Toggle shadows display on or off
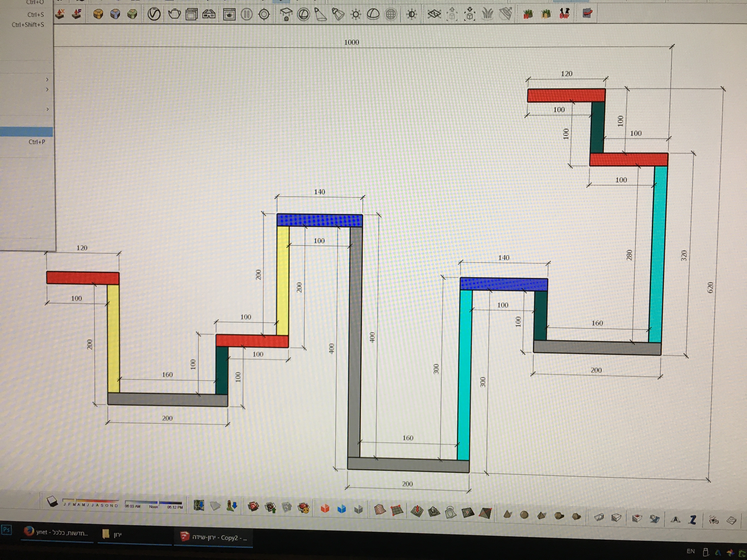This screenshot has height=560, width=747. (52, 502)
